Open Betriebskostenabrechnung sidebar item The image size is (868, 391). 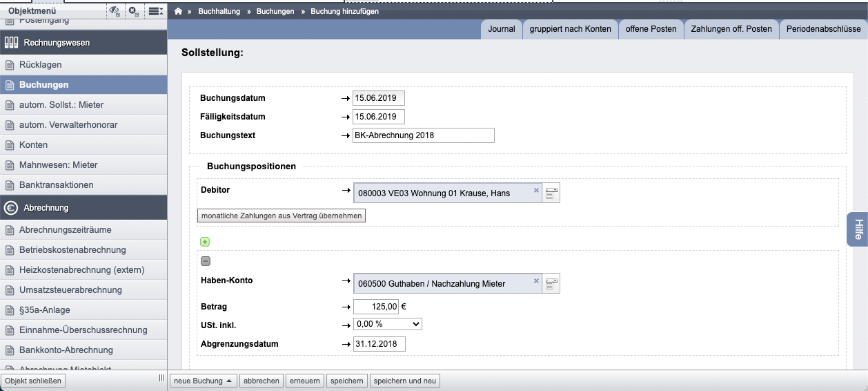[x=83, y=250]
